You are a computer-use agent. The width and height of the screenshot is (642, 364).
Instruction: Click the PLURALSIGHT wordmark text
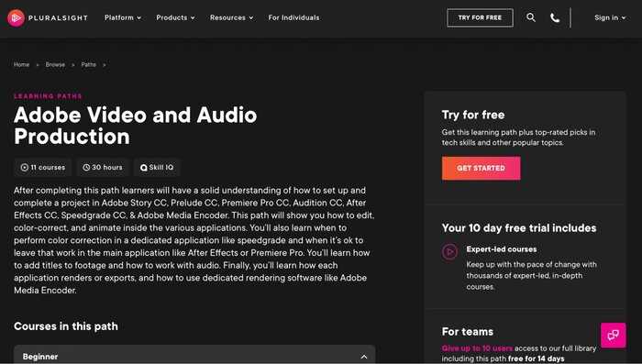click(x=58, y=18)
